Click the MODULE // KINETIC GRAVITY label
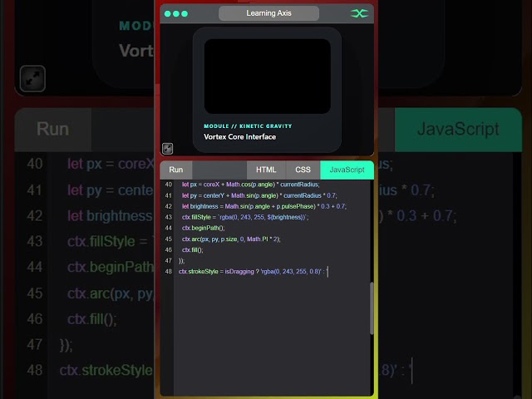This screenshot has width=532, height=399. click(248, 126)
